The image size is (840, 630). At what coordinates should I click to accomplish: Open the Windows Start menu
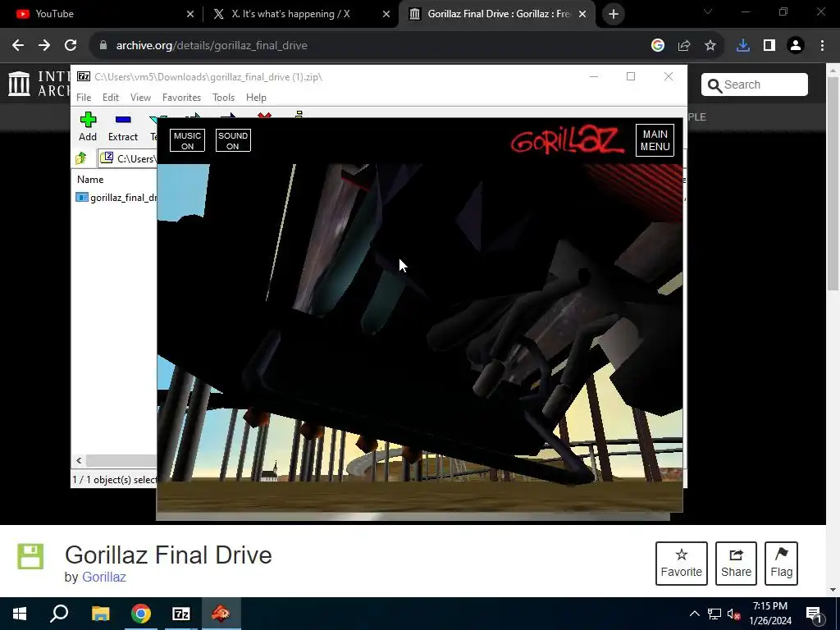(20, 614)
